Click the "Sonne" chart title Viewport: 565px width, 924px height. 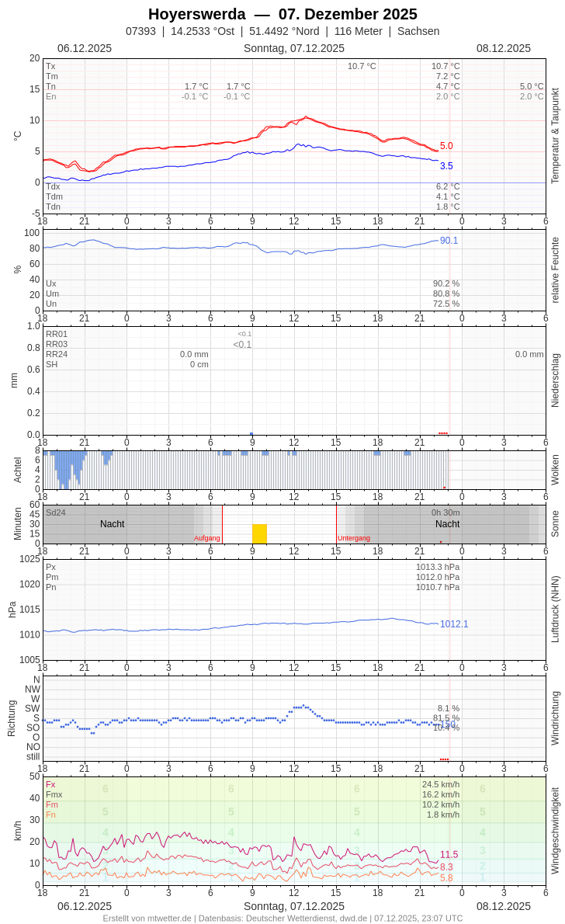555,524
